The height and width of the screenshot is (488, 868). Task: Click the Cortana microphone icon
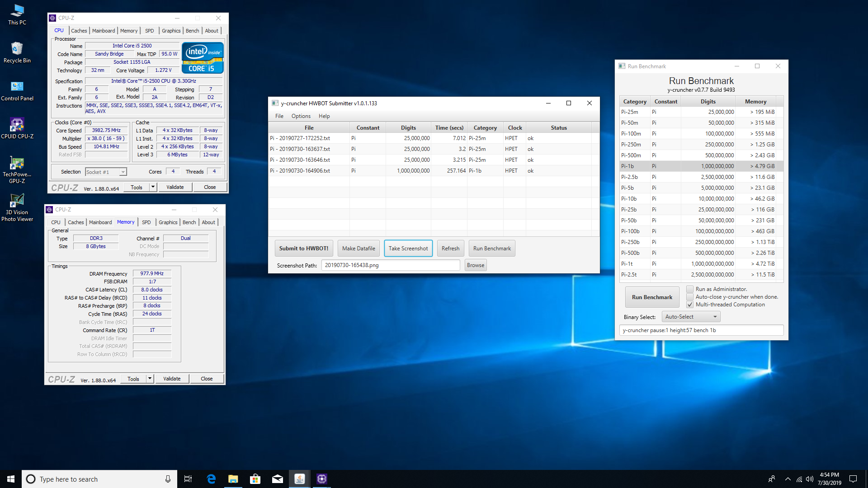point(168,479)
